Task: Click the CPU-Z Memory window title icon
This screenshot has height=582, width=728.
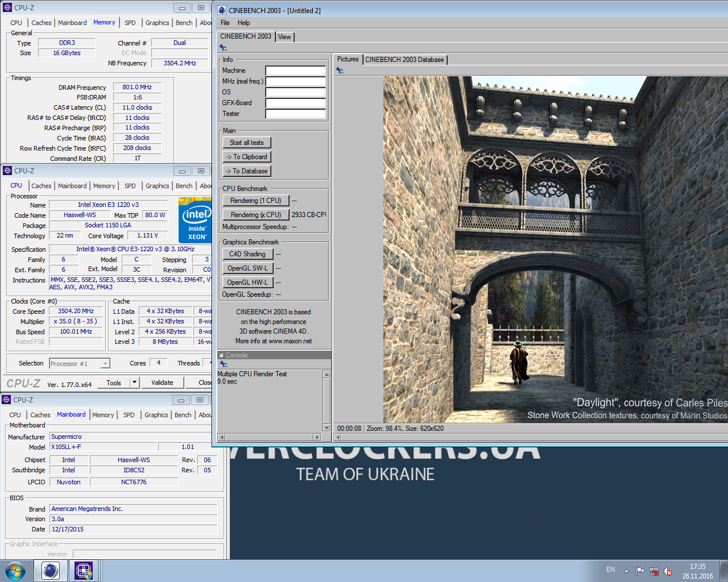Action: coord(7,8)
